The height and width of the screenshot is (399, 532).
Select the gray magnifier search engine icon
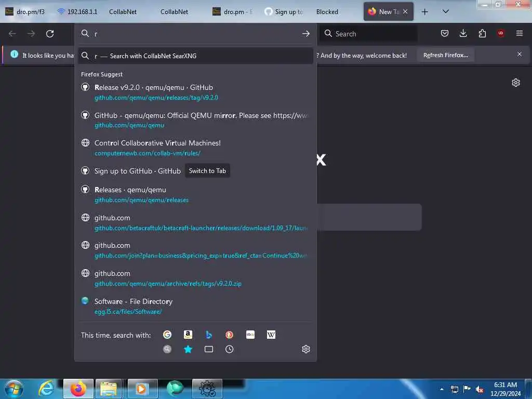point(167,349)
